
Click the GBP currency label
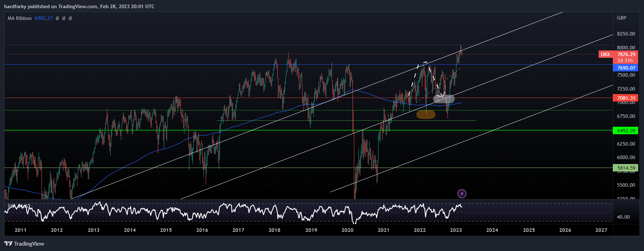622,18
